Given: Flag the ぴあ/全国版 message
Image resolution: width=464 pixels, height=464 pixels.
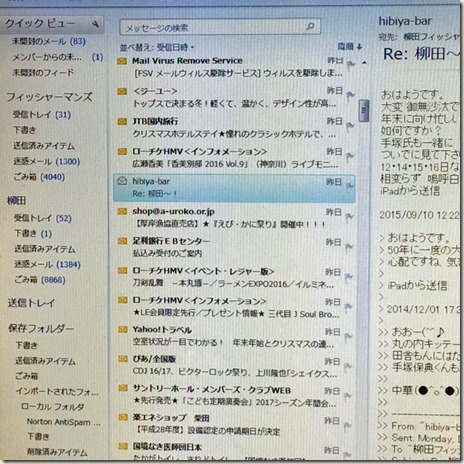Looking at the screenshot, I should tap(348, 367).
